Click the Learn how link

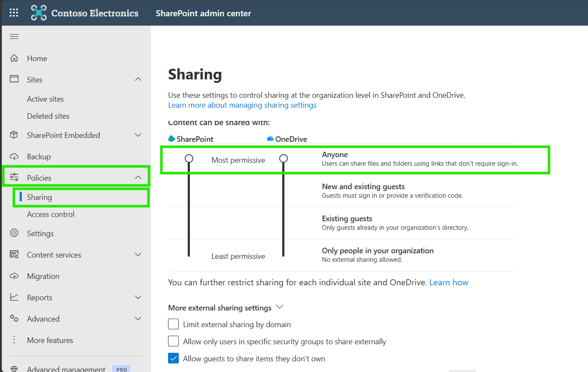point(449,282)
